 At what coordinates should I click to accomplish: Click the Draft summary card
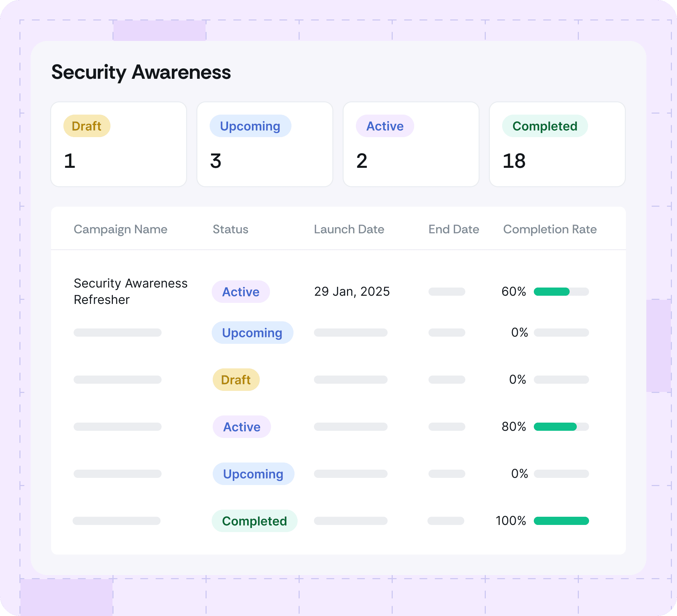coord(118,144)
